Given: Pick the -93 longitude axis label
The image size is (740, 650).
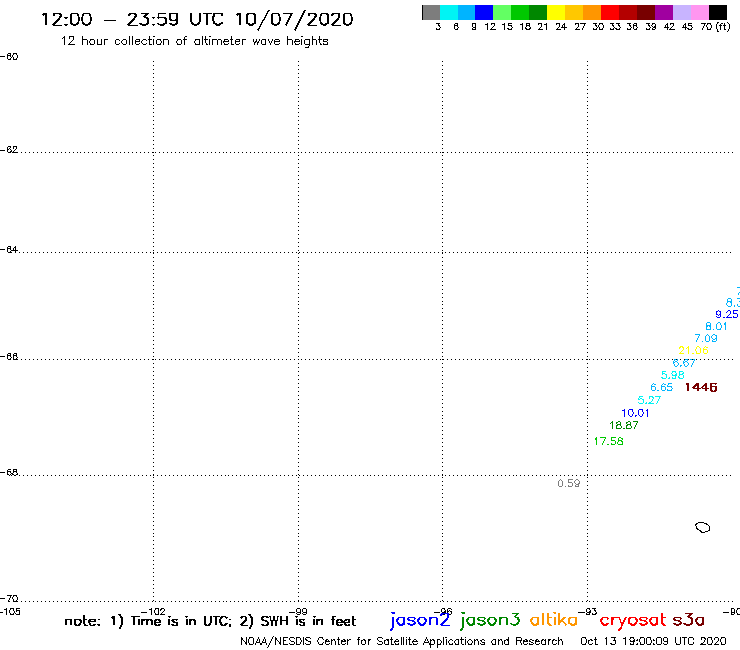Looking at the screenshot, I should (588, 612).
